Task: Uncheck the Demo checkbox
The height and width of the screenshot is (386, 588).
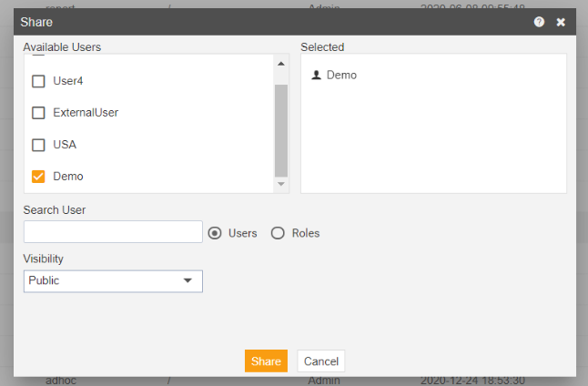Action: click(x=38, y=177)
